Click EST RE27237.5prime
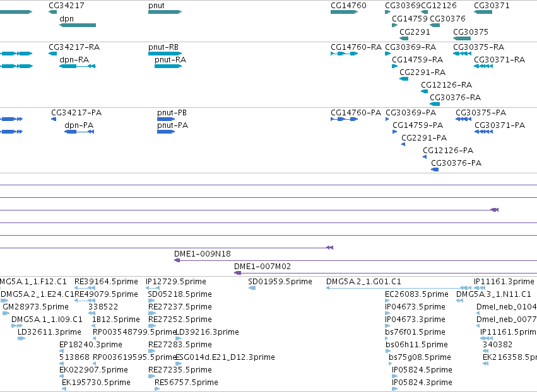Image resolution: width=537 pixels, height=392 pixels. pyautogui.click(x=180, y=307)
